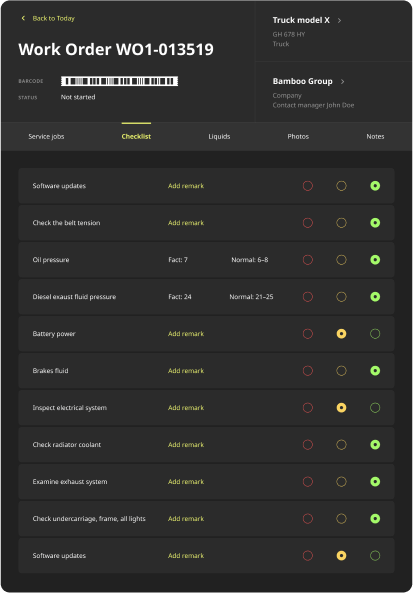This screenshot has width=413, height=593.
Task: Mark Diesel exaust fluid pressure yellow
Action: tap(342, 297)
